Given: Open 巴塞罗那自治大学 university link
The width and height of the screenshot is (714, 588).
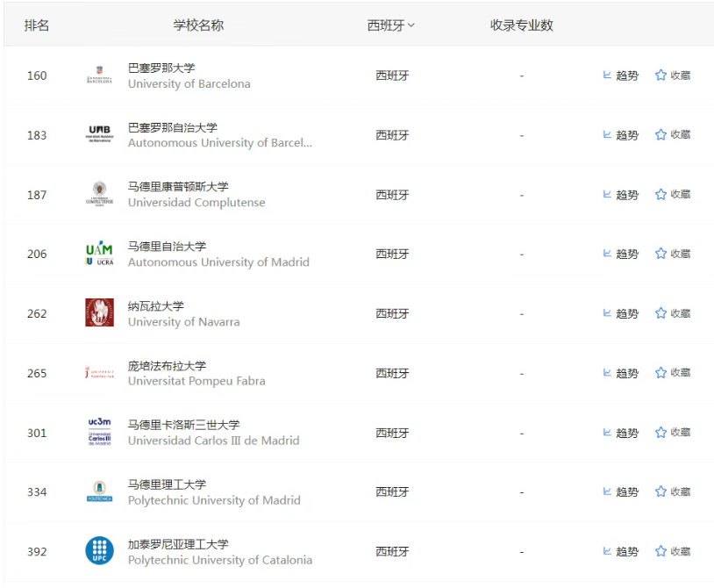Looking at the screenshot, I should 173,128.
